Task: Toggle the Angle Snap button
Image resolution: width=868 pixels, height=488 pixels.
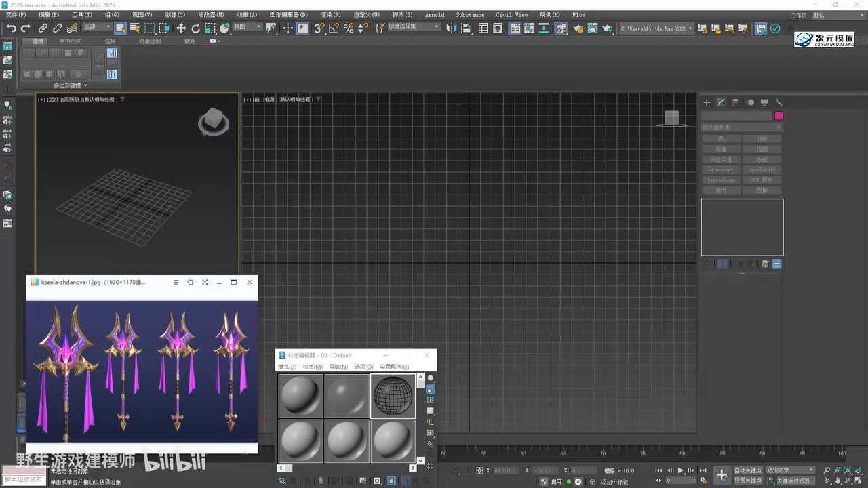Action: [x=334, y=28]
